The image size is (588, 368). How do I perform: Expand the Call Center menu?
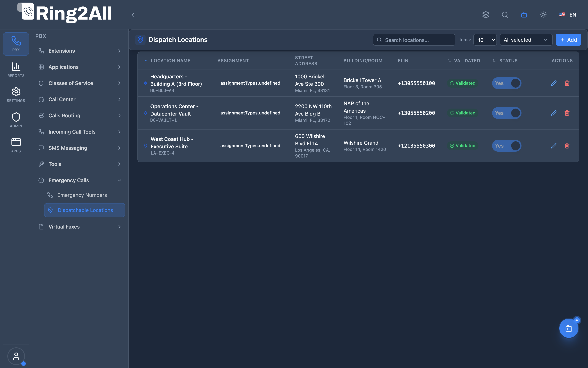click(80, 99)
